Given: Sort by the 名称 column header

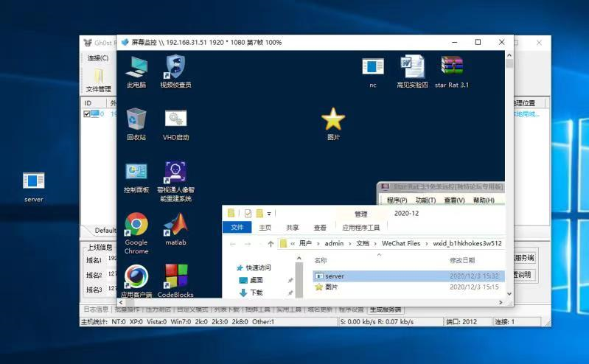Looking at the screenshot, I should (321, 260).
